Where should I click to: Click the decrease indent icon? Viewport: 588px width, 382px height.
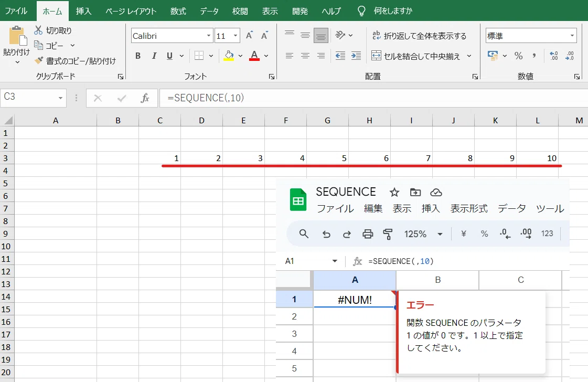pos(340,56)
